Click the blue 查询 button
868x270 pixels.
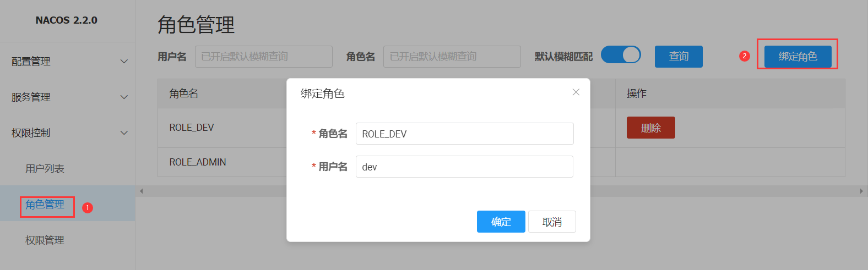(678, 57)
